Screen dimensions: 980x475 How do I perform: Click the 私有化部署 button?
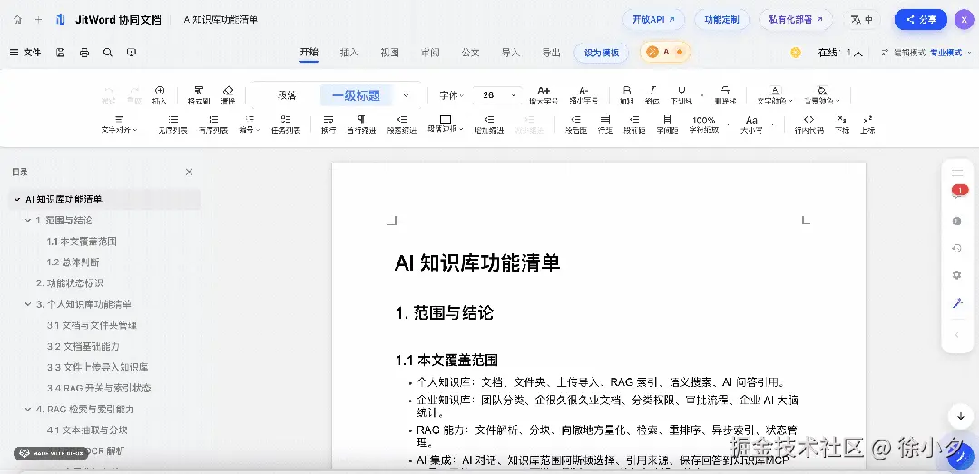(x=796, y=19)
